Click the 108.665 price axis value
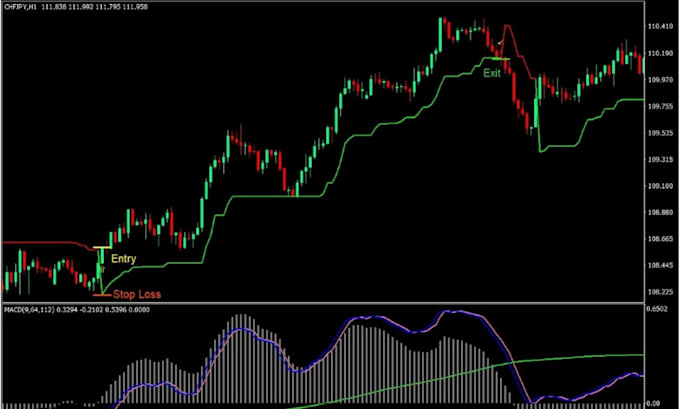This screenshot has width=680, height=409. [660, 239]
